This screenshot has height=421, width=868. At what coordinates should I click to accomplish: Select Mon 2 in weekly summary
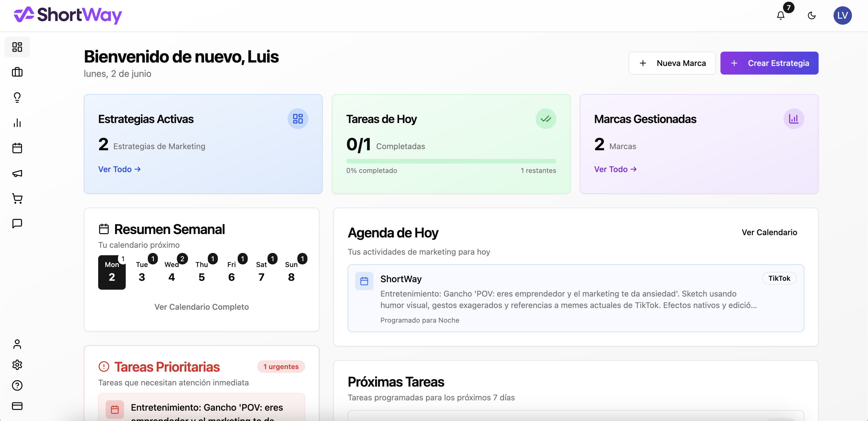click(x=112, y=272)
